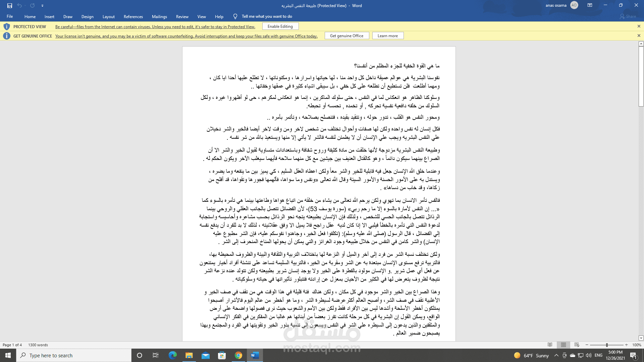
Task: Click the lightbulb Tell me icon
Action: click(x=235, y=16)
